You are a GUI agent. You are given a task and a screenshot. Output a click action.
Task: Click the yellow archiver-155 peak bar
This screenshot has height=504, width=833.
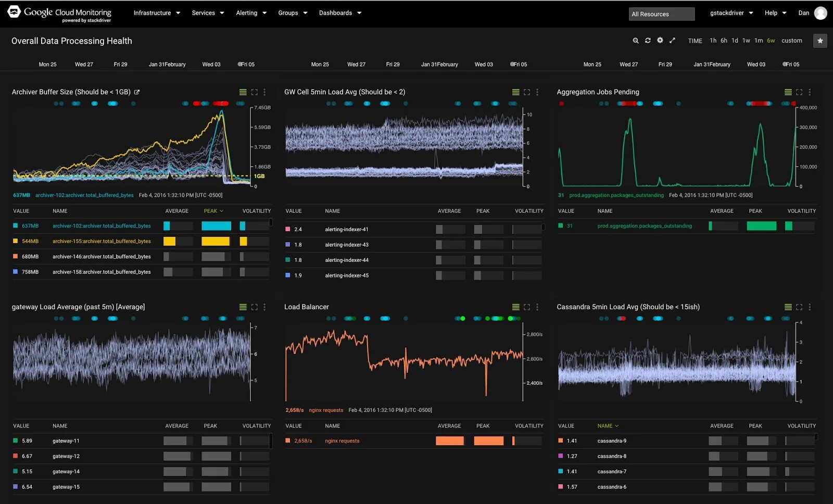(216, 241)
